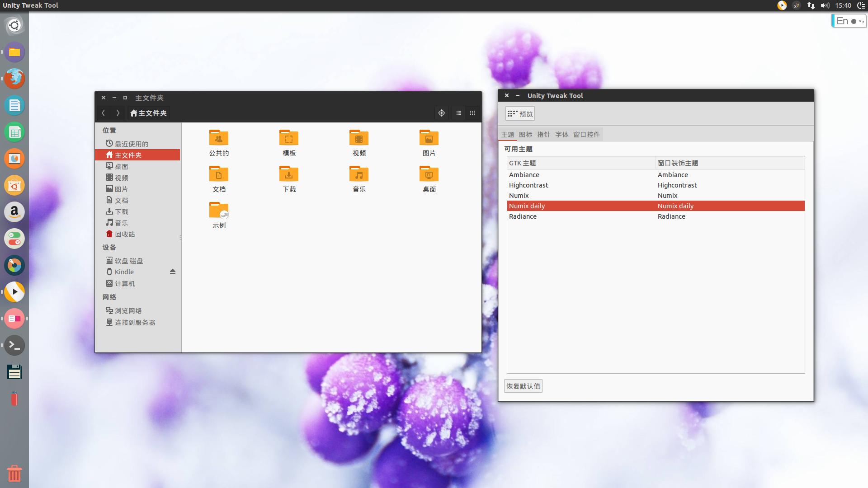The height and width of the screenshot is (488, 868).
Task: Select the Radiance GTK theme
Action: point(581,216)
